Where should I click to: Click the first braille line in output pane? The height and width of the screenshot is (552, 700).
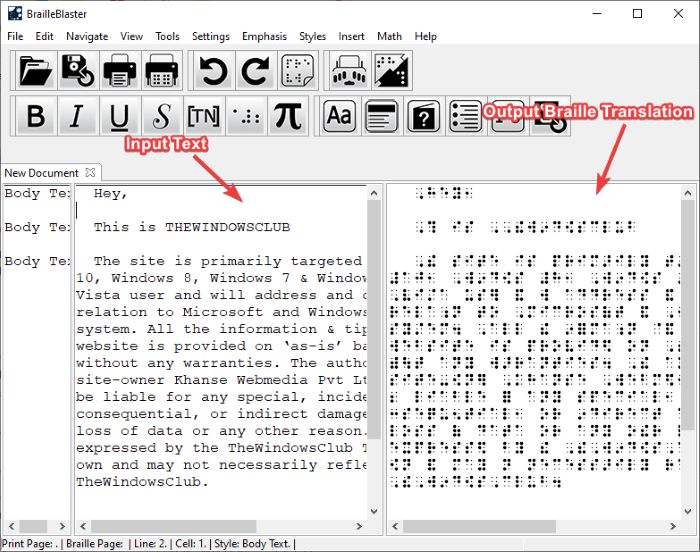click(444, 193)
